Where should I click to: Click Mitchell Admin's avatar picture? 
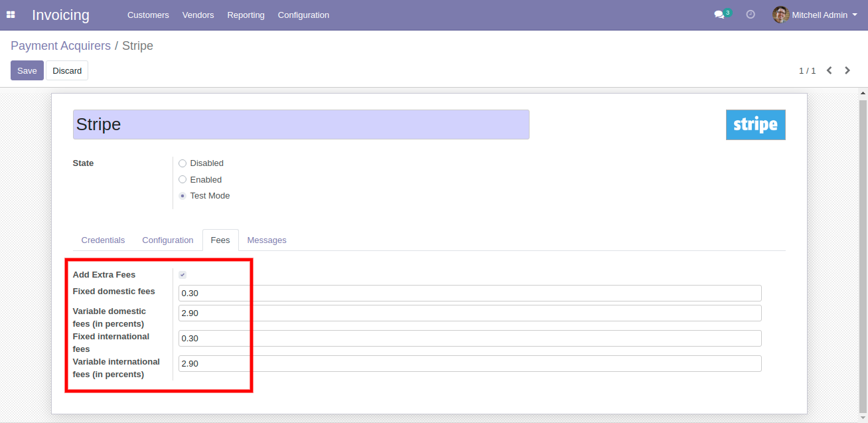(x=780, y=15)
